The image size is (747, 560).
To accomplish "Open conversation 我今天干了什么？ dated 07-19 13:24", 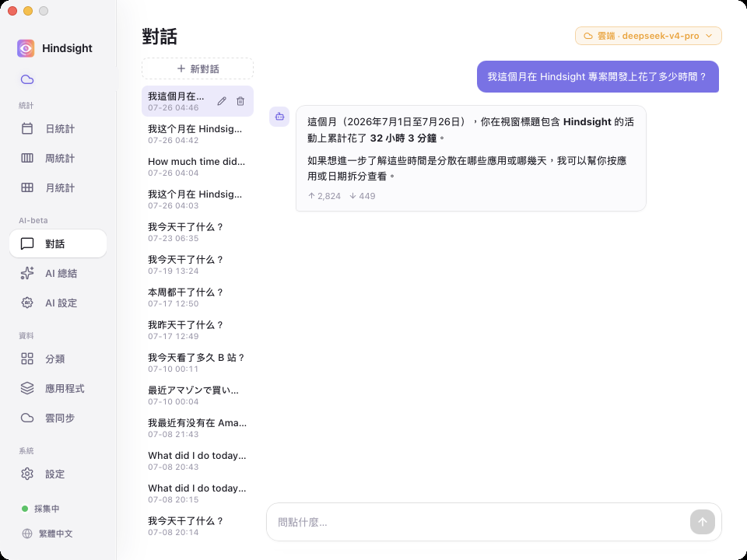I will 198,264.
